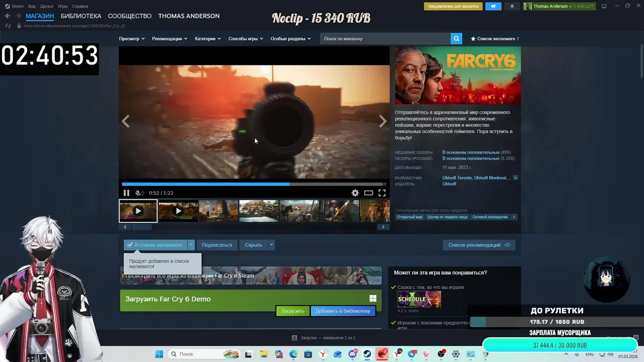Open Список рекомендаций button

(479, 245)
